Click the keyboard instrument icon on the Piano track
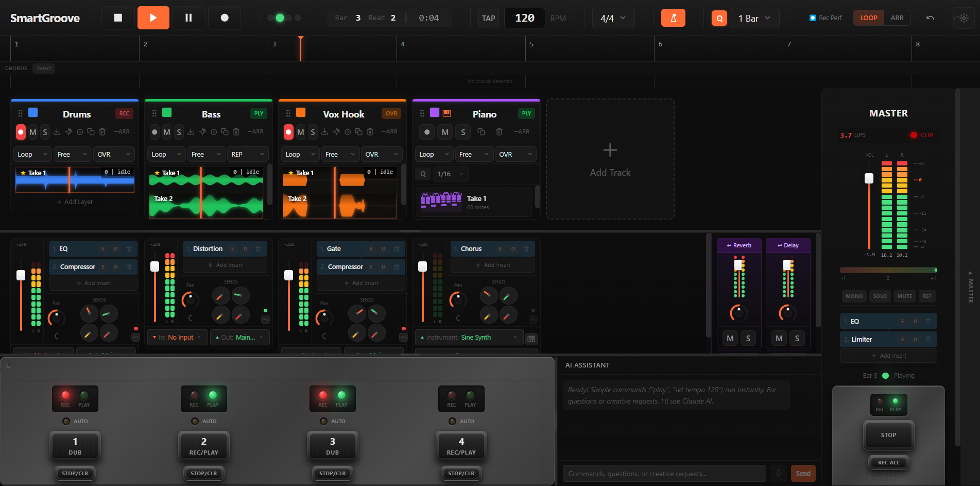This screenshot has width=980, height=486. click(x=447, y=113)
